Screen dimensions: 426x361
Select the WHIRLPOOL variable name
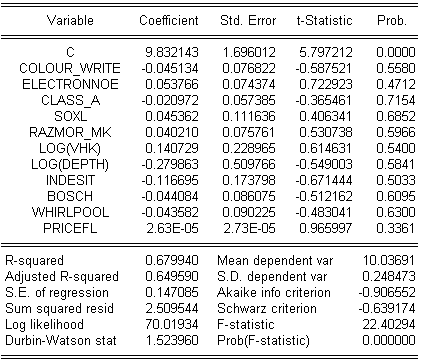[x=70, y=212]
